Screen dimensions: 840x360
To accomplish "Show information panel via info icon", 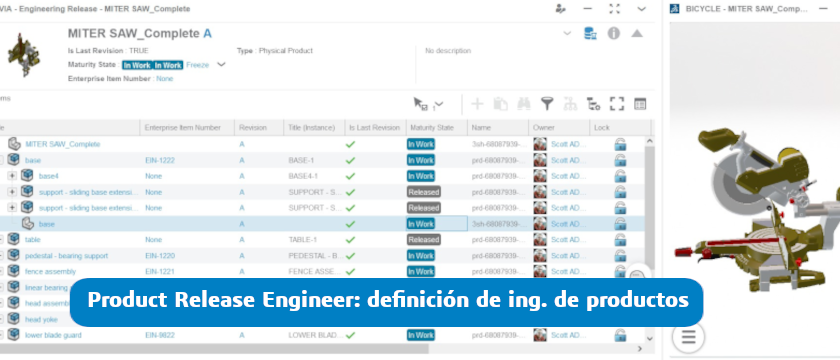I will pos(614,33).
